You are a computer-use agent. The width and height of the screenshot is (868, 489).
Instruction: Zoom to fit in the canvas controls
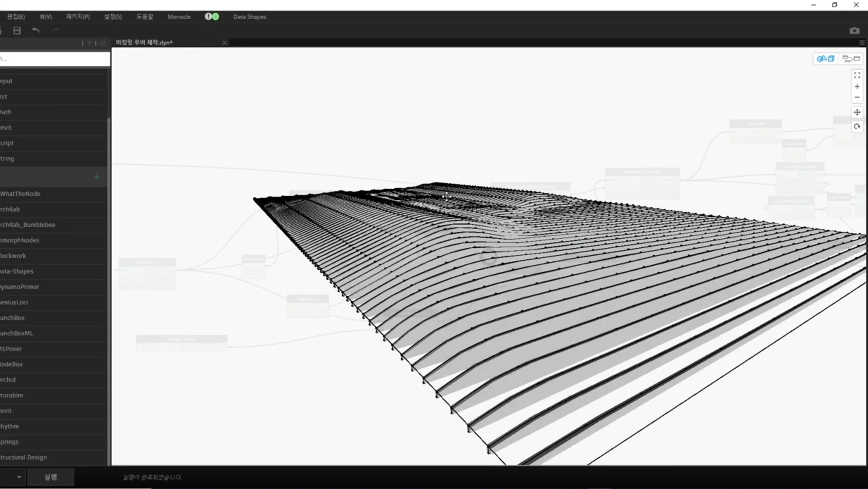(857, 75)
